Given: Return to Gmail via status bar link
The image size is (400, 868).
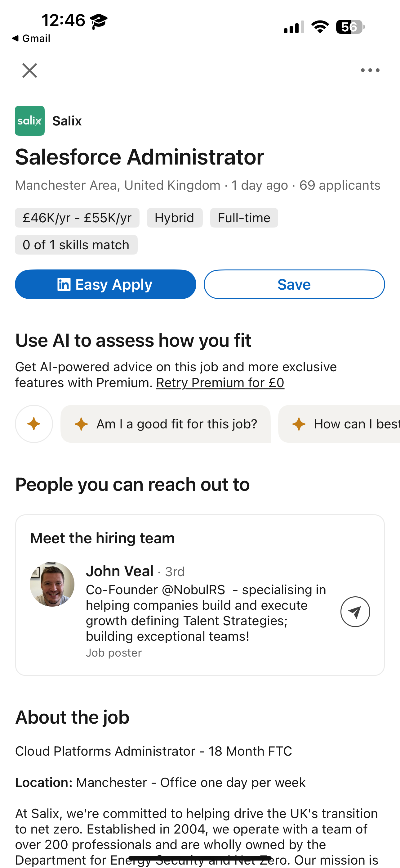Looking at the screenshot, I should point(32,38).
